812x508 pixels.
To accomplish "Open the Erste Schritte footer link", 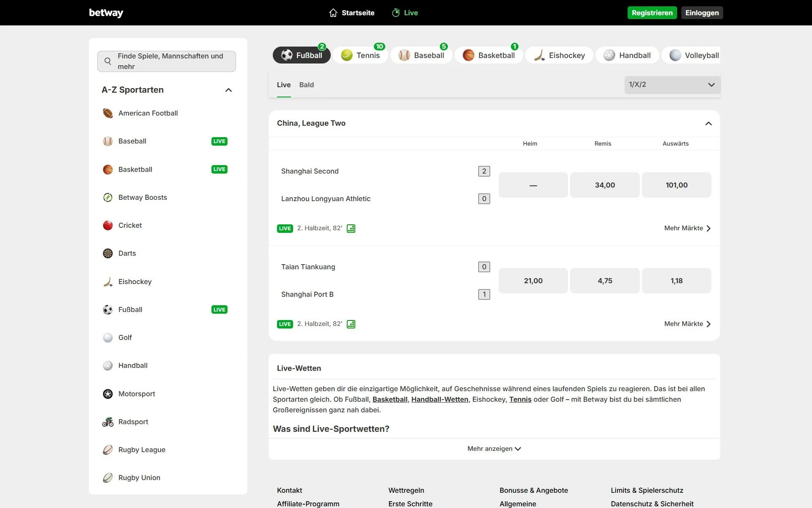I will (x=410, y=504).
